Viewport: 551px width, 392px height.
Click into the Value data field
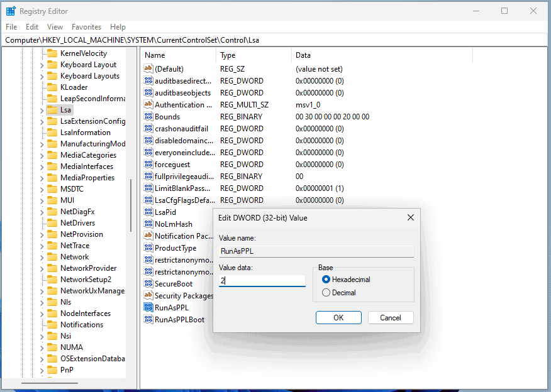click(x=262, y=280)
